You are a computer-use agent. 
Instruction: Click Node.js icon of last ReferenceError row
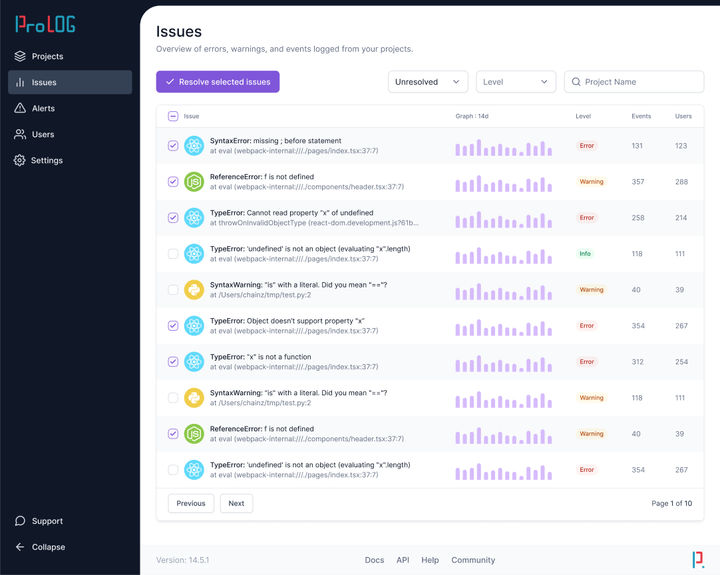(x=194, y=434)
